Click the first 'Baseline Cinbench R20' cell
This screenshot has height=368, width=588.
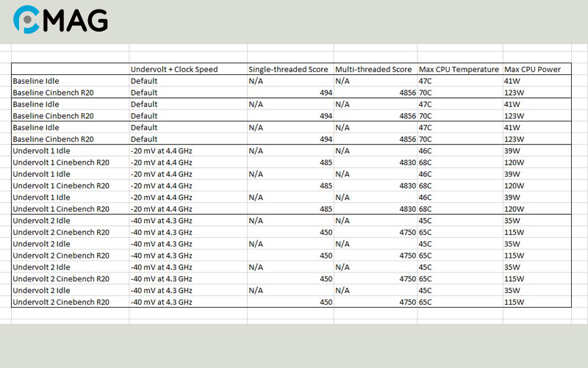tap(53, 93)
